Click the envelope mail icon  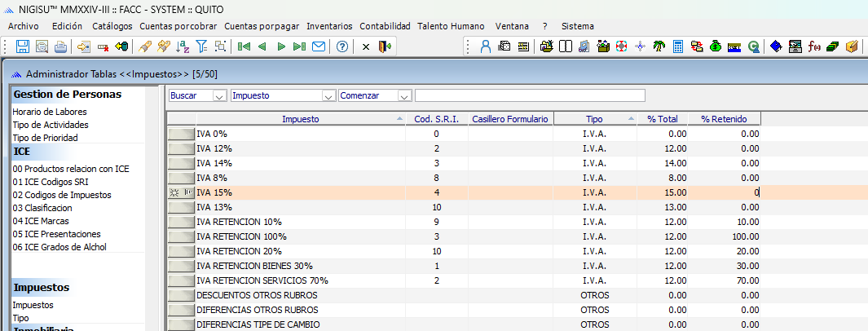pyautogui.click(x=319, y=46)
